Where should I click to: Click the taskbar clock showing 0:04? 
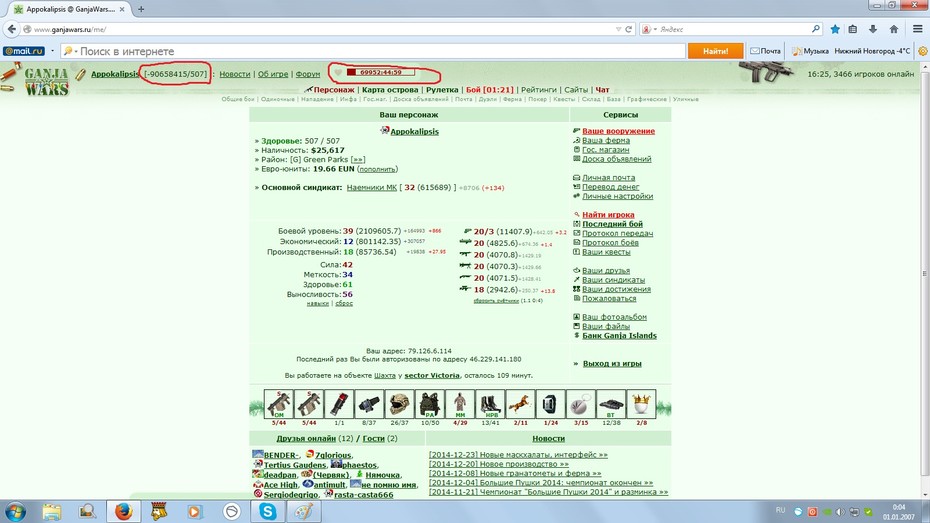(x=899, y=512)
